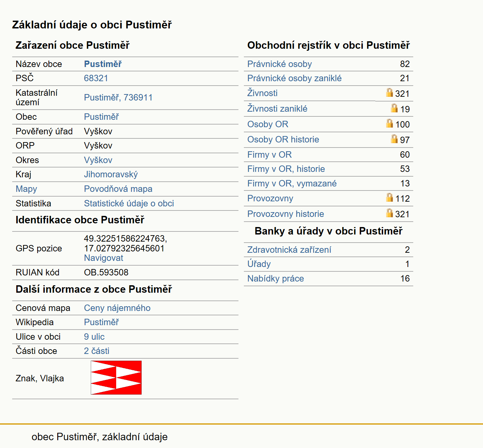Viewport: 483px width, 448px height.
Task: Open Firmy v OR, vymazané link
Action: 292,183
